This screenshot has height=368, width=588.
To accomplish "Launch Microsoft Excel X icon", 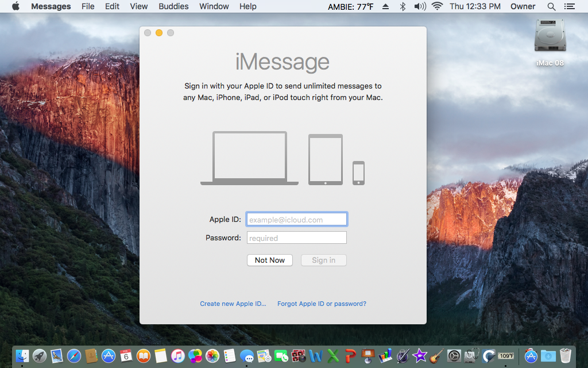I will pyautogui.click(x=333, y=355).
